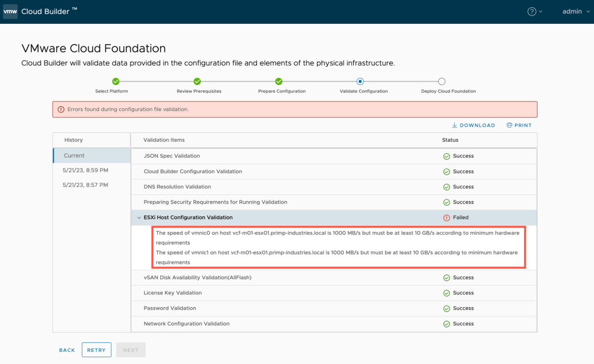Click the vmw logo icon
The image size is (594, 364).
pos(10,11)
